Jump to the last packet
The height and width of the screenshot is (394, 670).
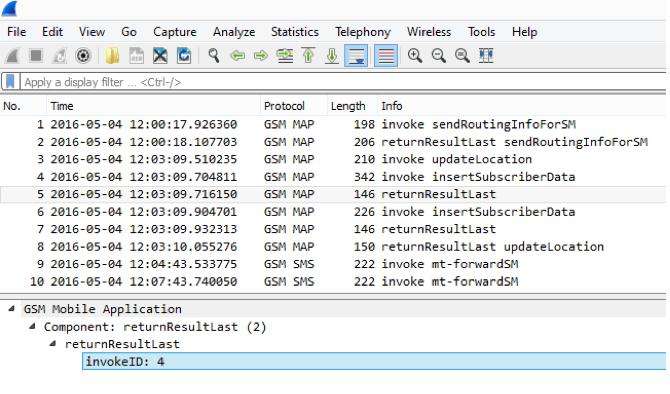pos(332,56)
